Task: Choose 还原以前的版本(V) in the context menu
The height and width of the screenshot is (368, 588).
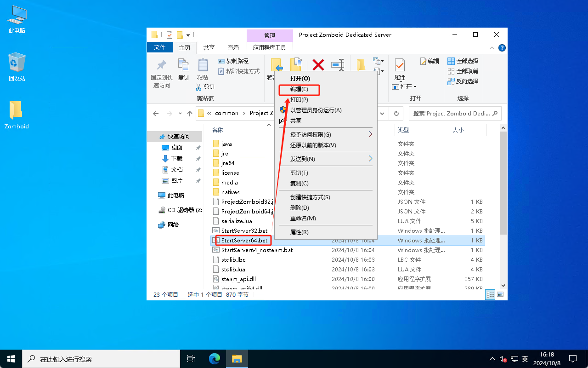Action: coord(326,145)
